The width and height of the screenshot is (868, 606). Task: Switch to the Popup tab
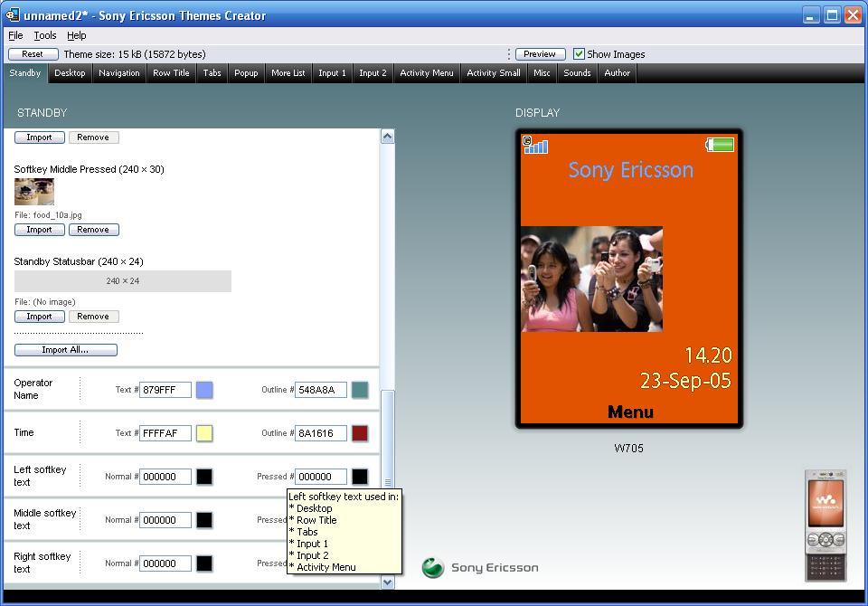click(246, 73)
